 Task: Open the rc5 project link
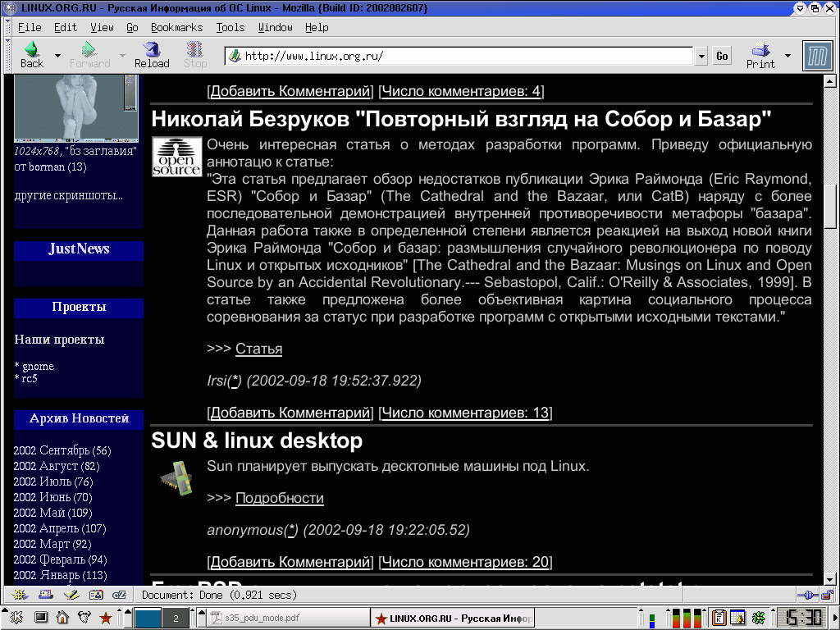[30, 378]
